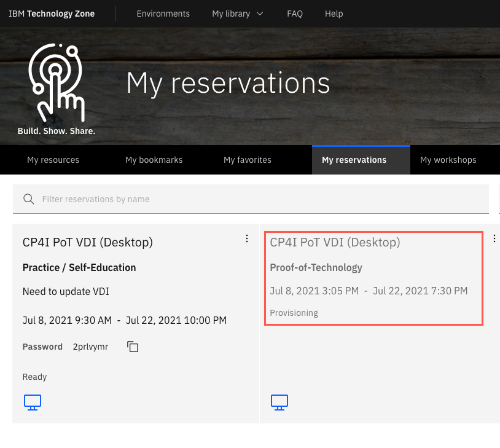Viewport: 500px width, 448px height.
Task: Click the Need to update VDI description
Action: tap(66, 291)
